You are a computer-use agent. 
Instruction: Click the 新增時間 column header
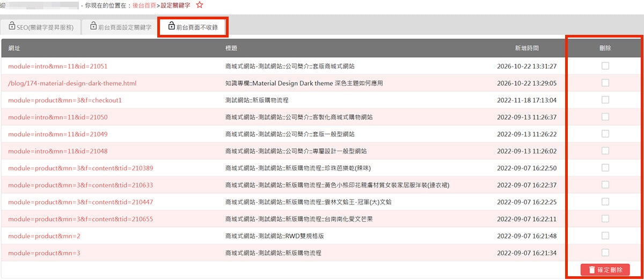[528, 48]
